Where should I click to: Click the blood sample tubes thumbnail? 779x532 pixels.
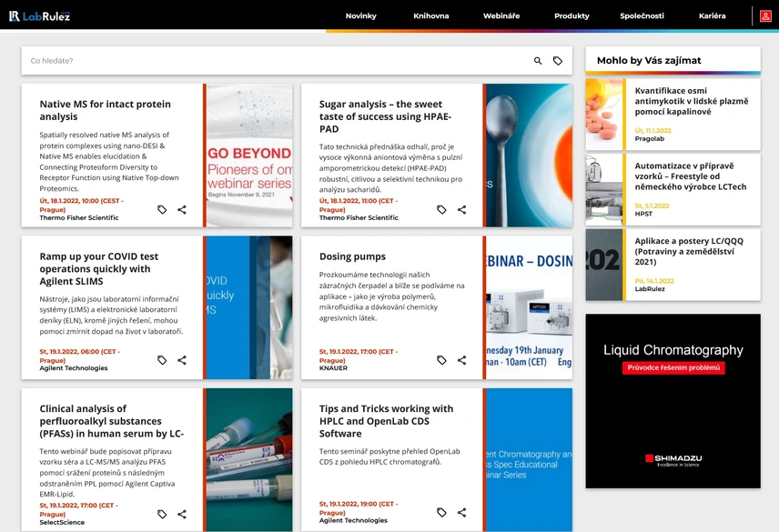click(249, 460)
